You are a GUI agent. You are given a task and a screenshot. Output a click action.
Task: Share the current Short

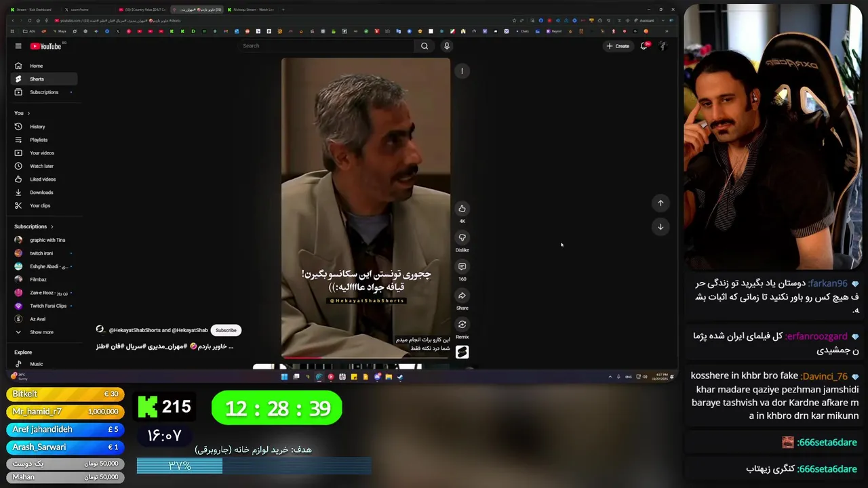coord(462,296)
